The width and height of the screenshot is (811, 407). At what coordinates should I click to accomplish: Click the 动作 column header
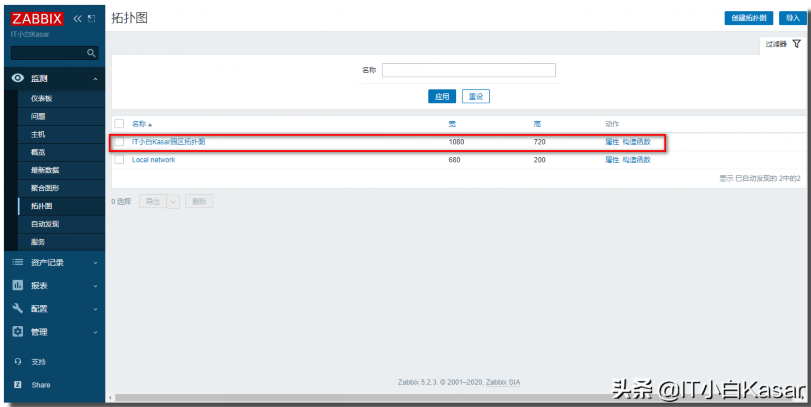[x=612, y=124]
